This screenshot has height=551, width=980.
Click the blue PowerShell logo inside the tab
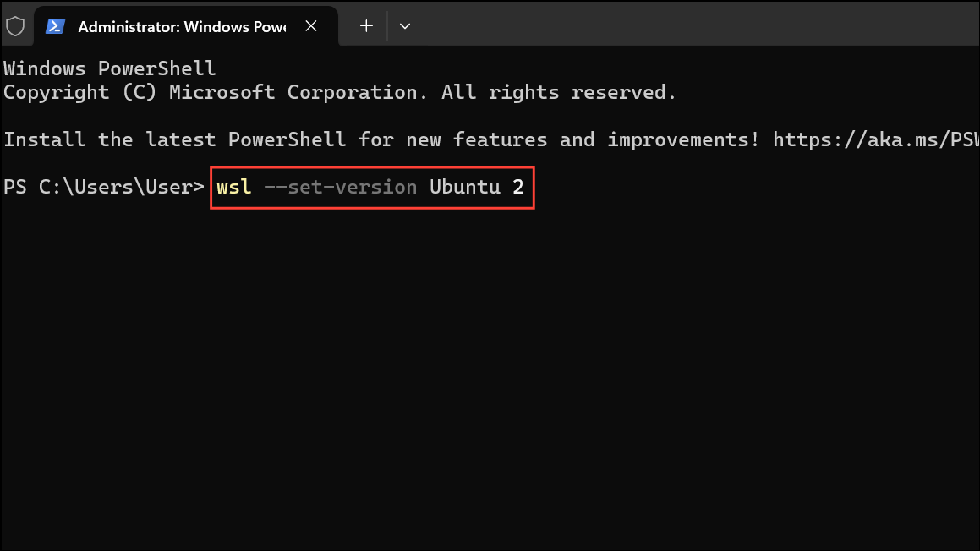click(56, 26)
